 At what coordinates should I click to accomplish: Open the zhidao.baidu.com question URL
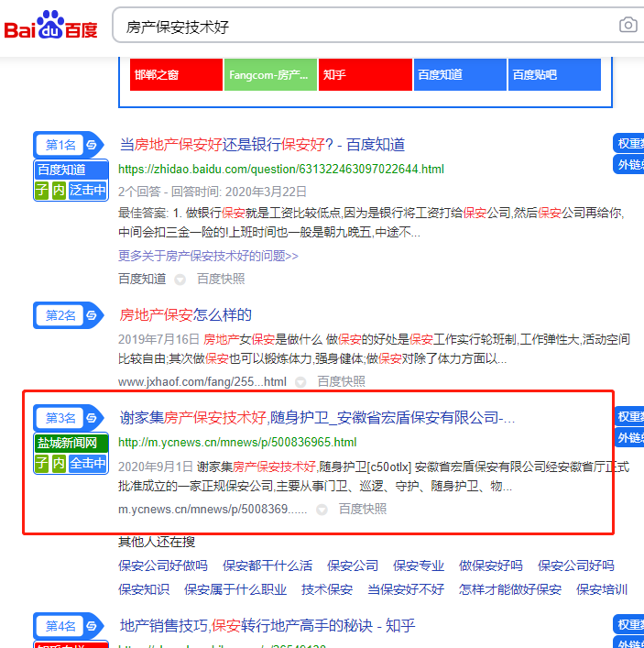click(x=281, y=169)
